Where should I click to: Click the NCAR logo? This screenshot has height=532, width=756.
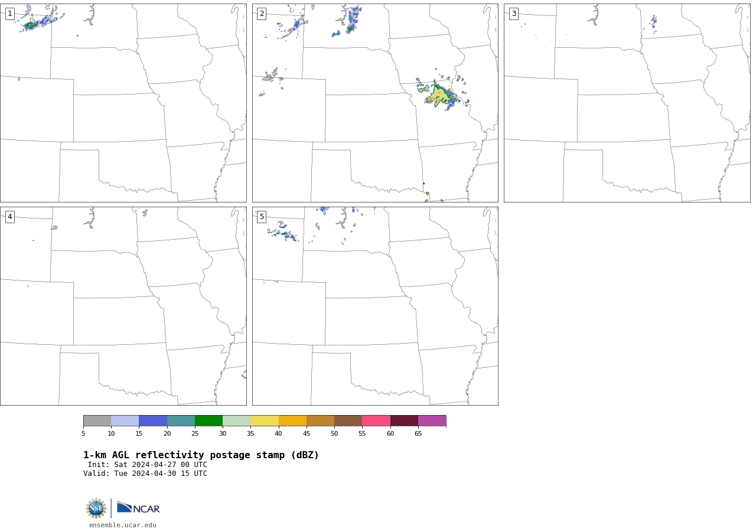[138, 508]
